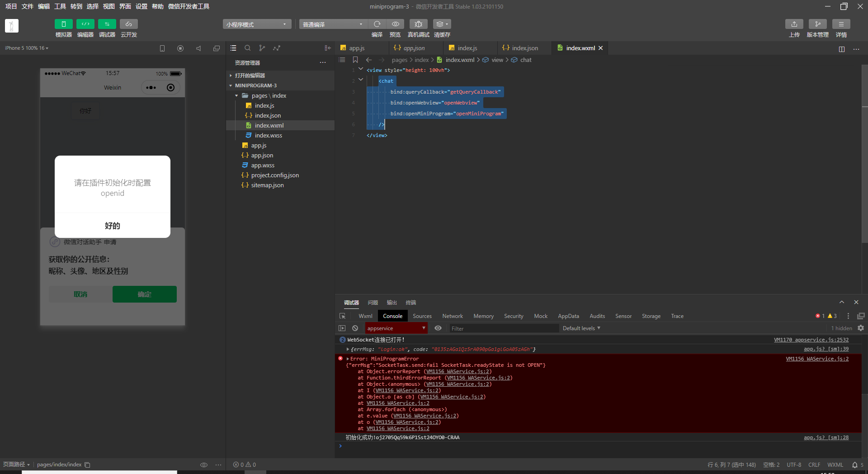Open the AppData devtools tab

(x=568, y=316)
